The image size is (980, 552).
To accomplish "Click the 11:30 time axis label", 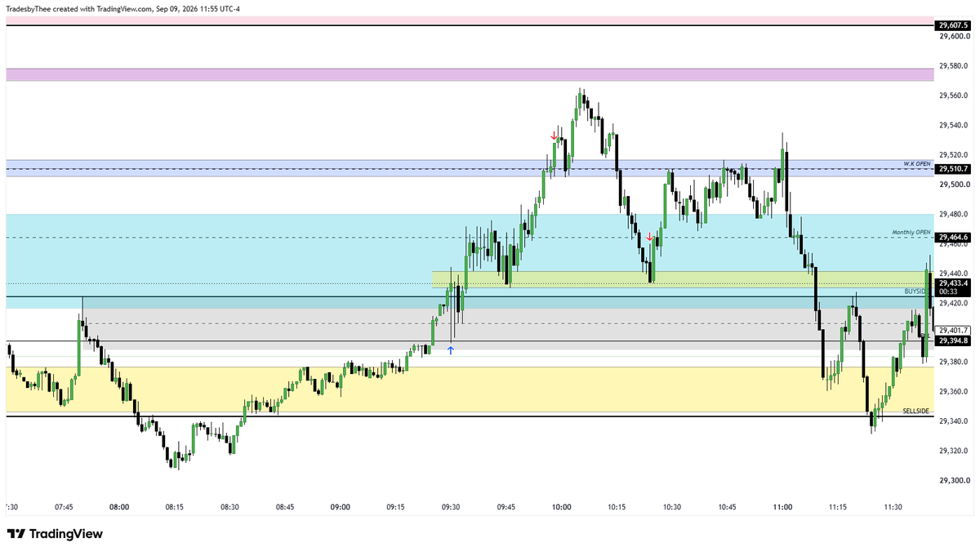I will coord(893,507).
